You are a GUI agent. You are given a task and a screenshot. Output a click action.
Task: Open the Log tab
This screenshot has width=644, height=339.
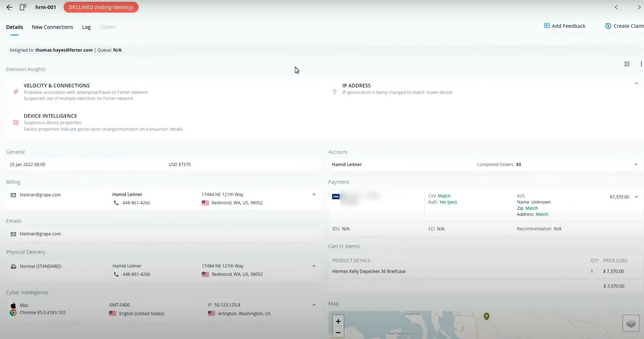click(x=86, y=27)
